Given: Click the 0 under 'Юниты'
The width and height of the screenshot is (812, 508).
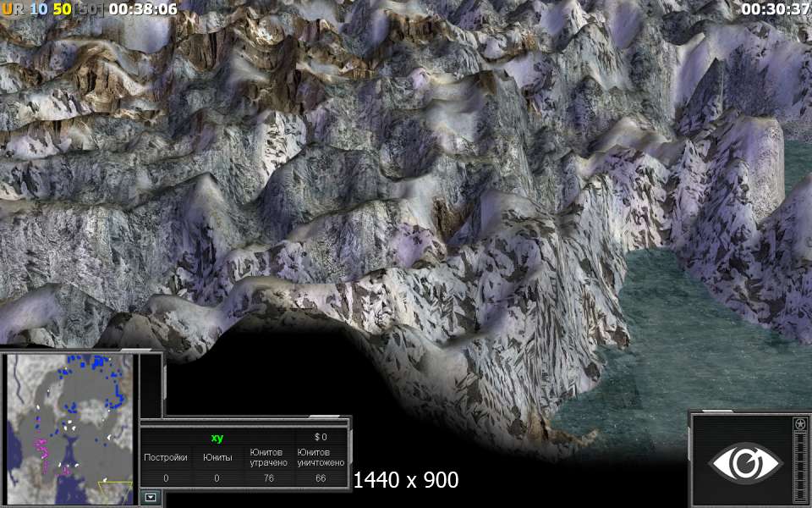Looking at the screenshot, I should [x=217, y=478].
